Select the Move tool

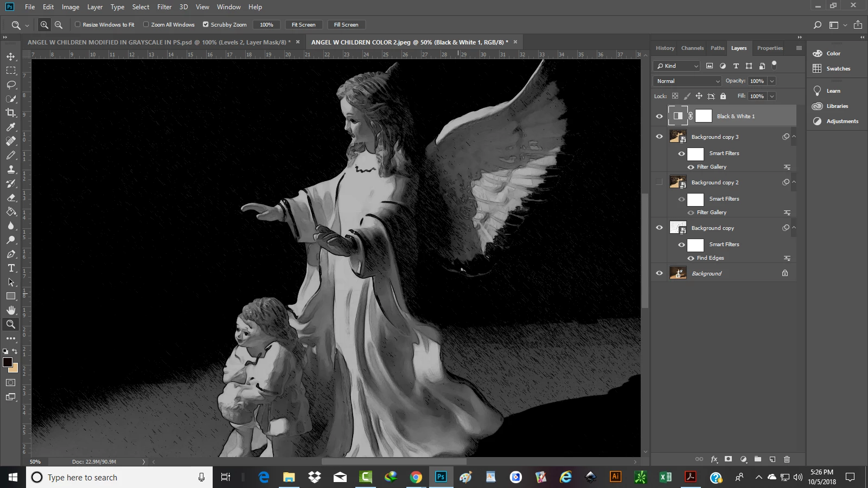click(x=11, y=56)
